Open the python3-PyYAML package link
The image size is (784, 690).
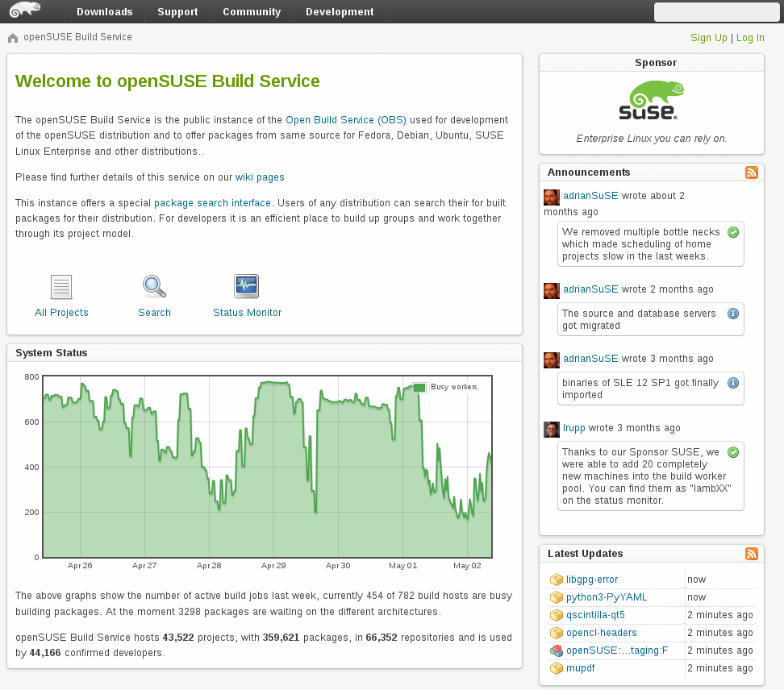(607, 597)
